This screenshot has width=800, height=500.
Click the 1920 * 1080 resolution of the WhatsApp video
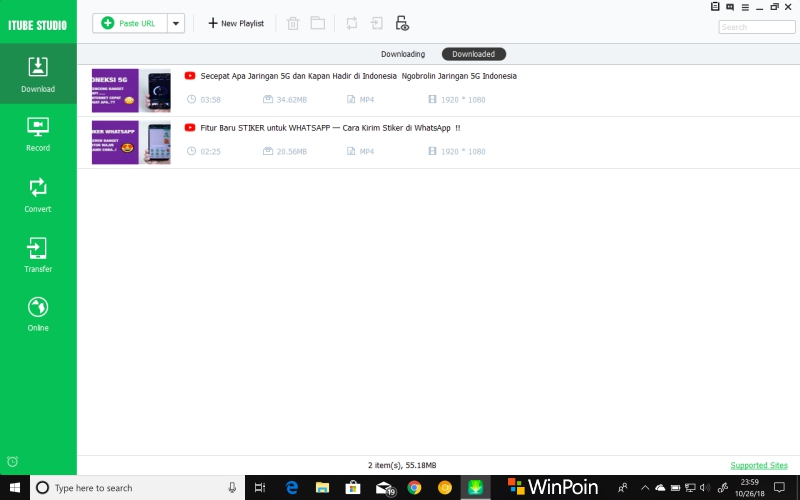point(463,152)
